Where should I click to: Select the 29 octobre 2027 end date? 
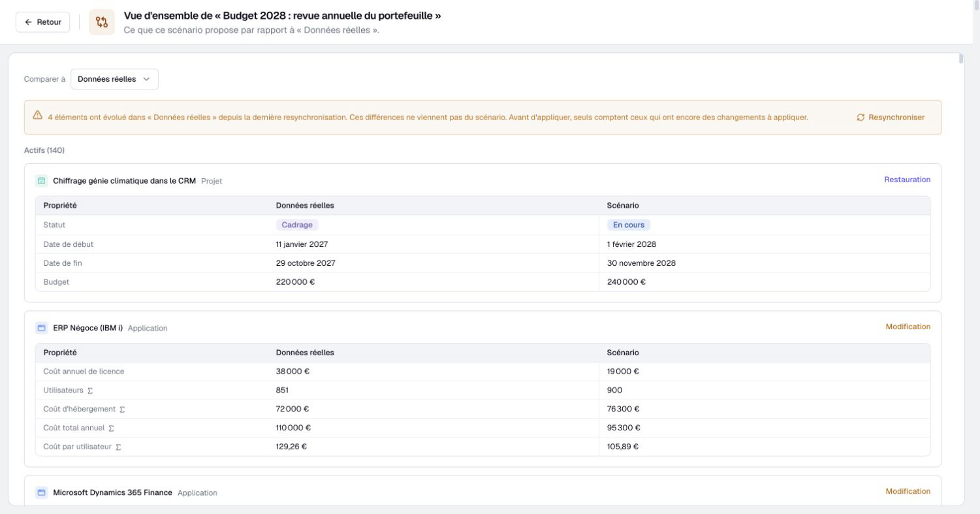coord(306,263)
